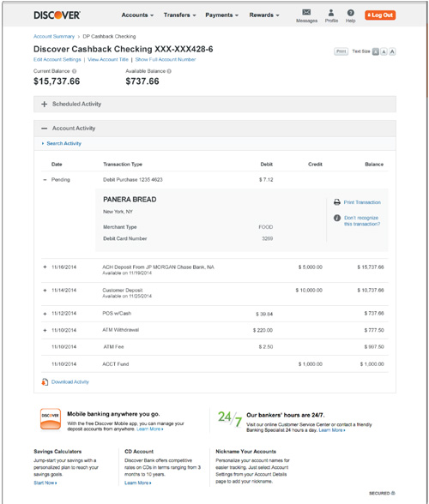Click the Transaction Type column header
This screenshot has width=429, height=504.
tap(123, 165)
